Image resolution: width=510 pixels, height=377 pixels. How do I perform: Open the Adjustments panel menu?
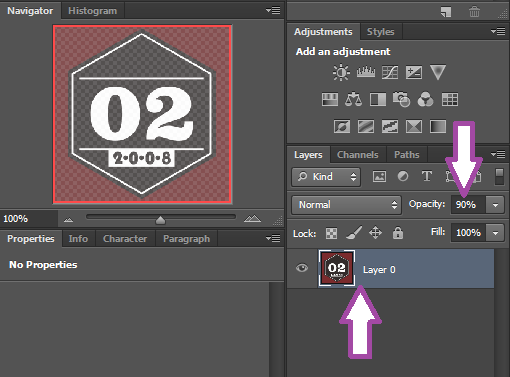498,32
